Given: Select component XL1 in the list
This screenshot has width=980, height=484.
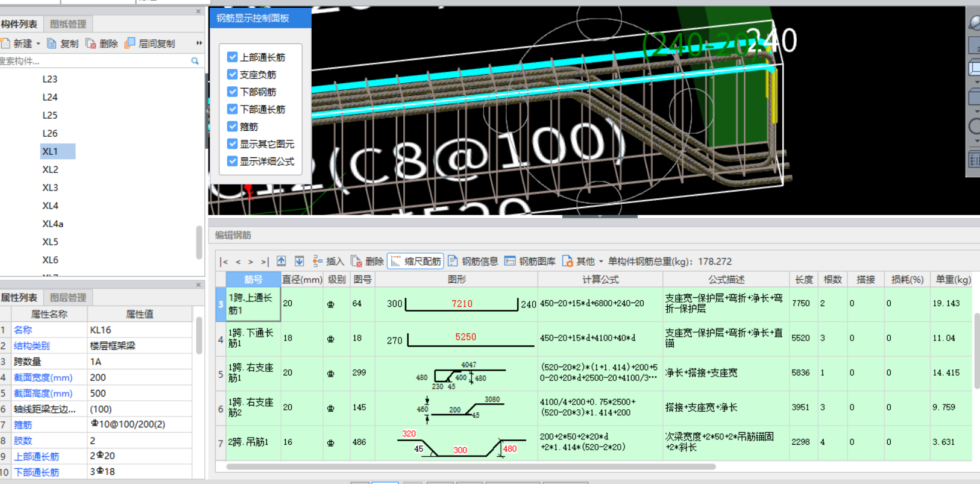Looking at the screenshot, I should click(x=57, y=151).
